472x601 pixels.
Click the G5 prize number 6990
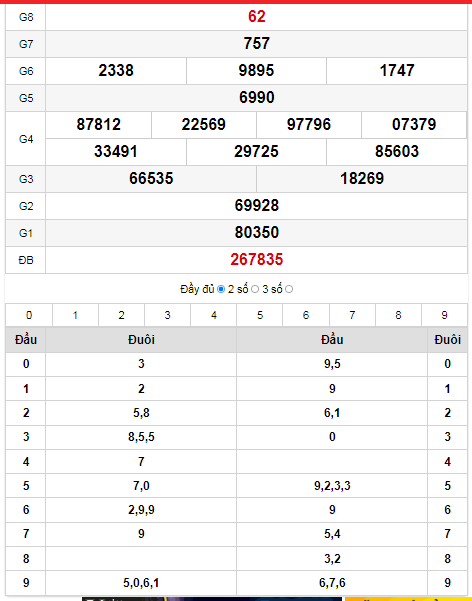tap(257, 97)
